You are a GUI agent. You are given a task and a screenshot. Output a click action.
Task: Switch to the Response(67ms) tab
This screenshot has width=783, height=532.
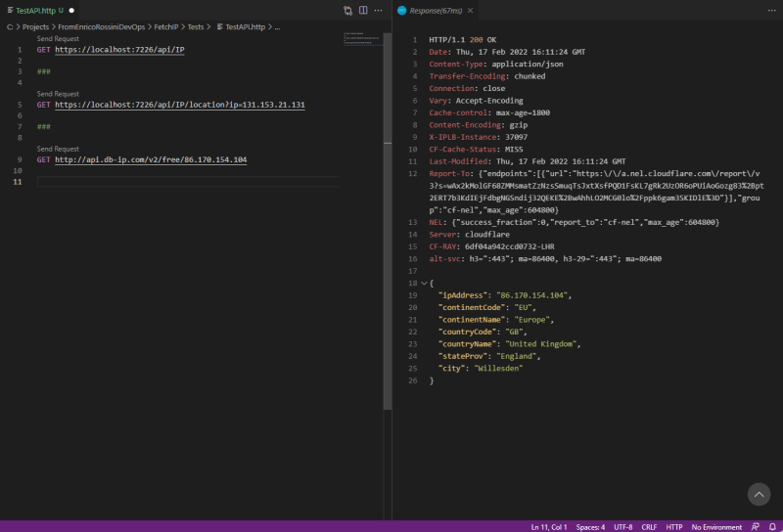(x=436, y=11)
